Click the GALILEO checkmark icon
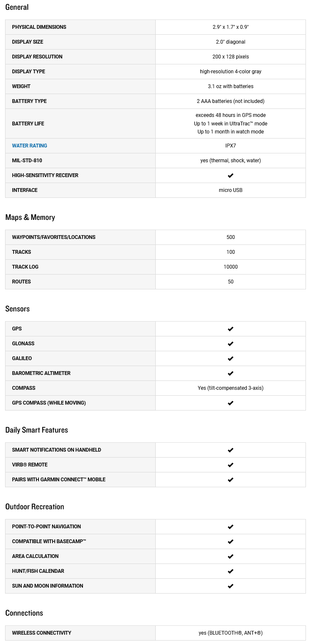 click(231, 358)
